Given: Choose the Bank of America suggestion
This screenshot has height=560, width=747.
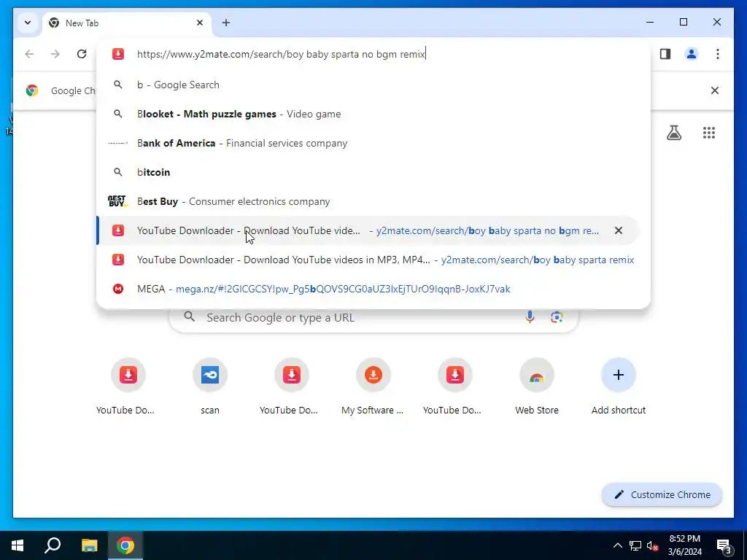Looking at the screenshot, I should click(373, 143).
